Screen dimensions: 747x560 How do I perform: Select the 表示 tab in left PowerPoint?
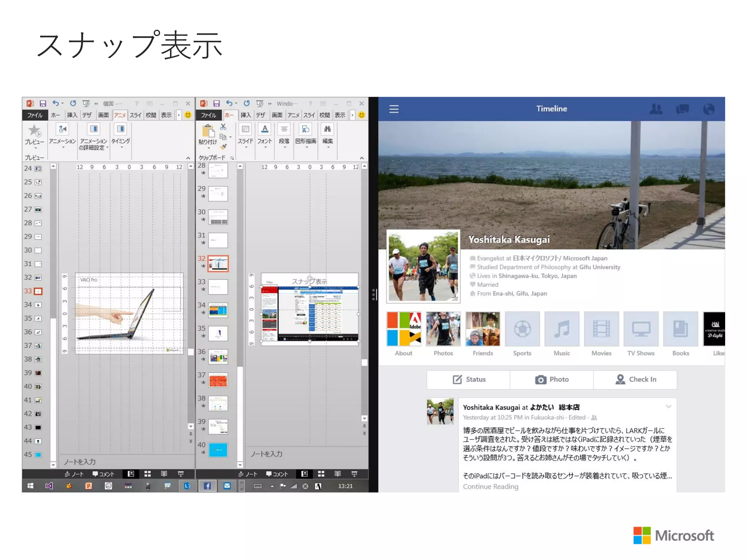tap(166, 115)
